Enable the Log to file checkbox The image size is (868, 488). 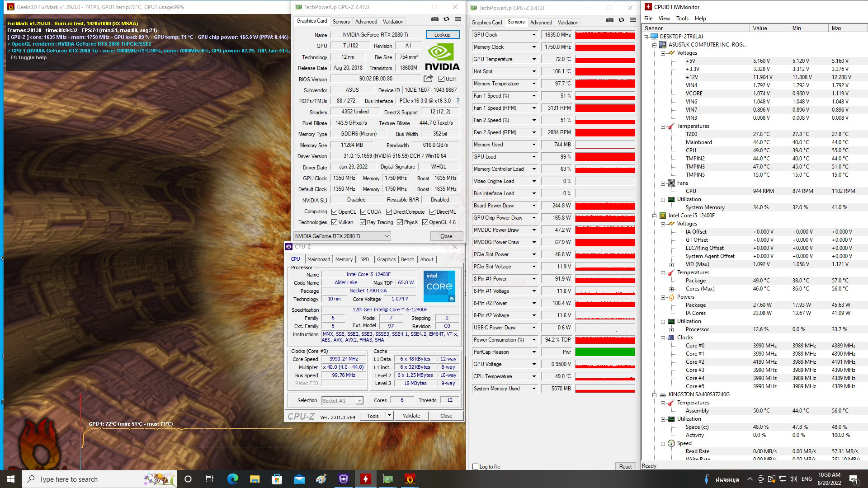tap(475, 467)
